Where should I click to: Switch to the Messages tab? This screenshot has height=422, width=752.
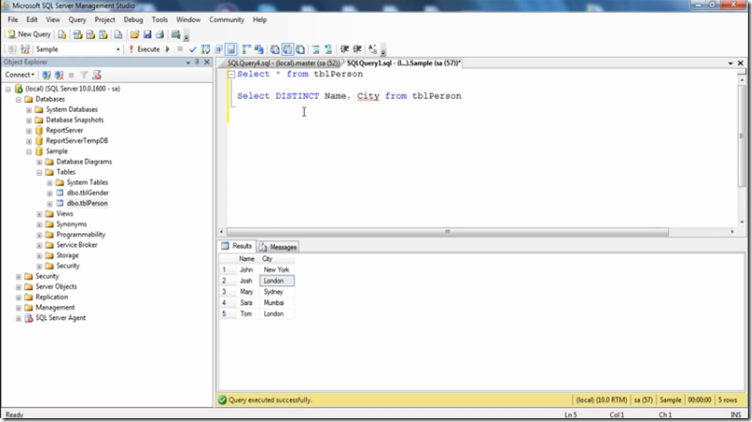click(279, 247)
